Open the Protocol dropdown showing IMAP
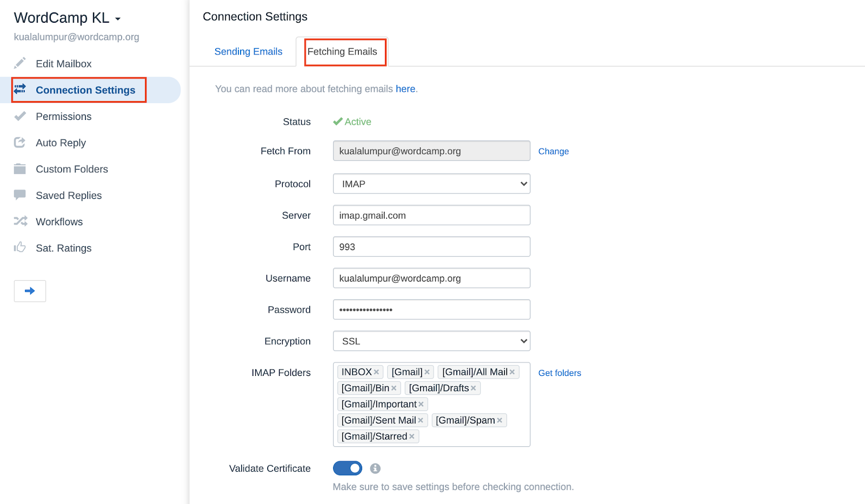This screenshot has height=504, width=865. click(431, 184)
